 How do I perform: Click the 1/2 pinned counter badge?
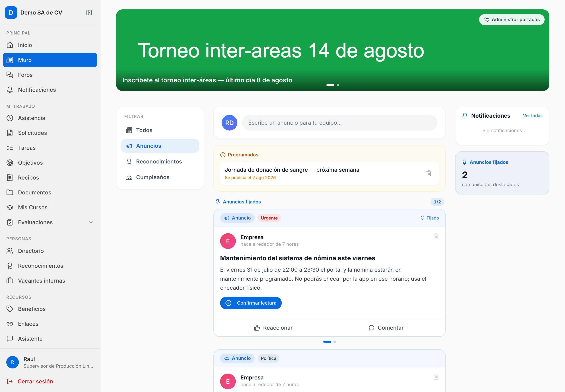pos(437,202)
